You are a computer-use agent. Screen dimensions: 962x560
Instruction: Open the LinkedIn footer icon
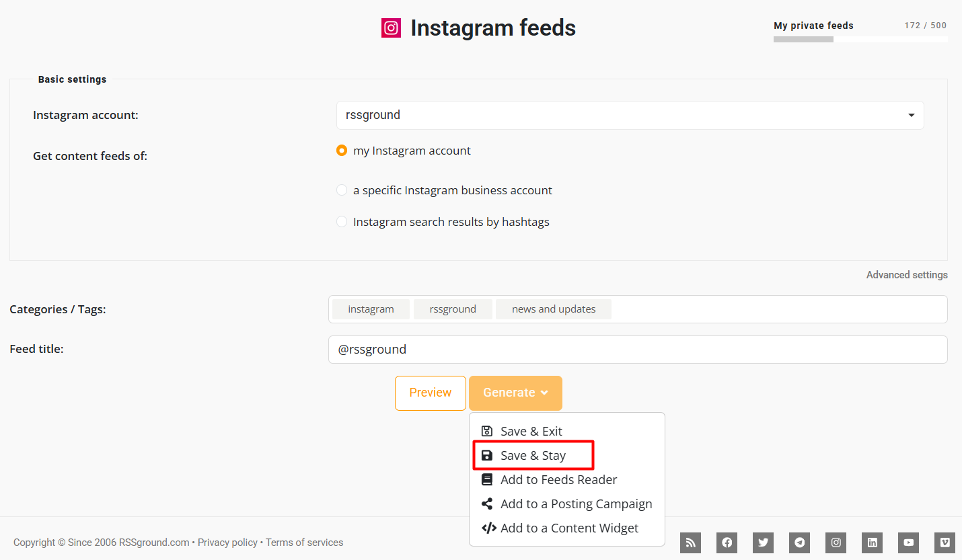872,543
